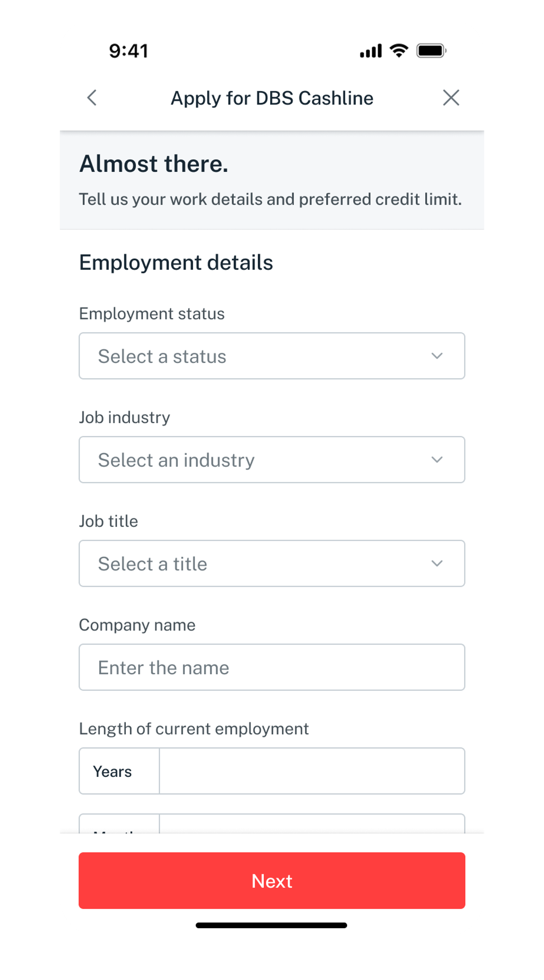Open the Job title dropdown
Screen dimensions: 544x980
pyautogui.click(x=272, y=563)
